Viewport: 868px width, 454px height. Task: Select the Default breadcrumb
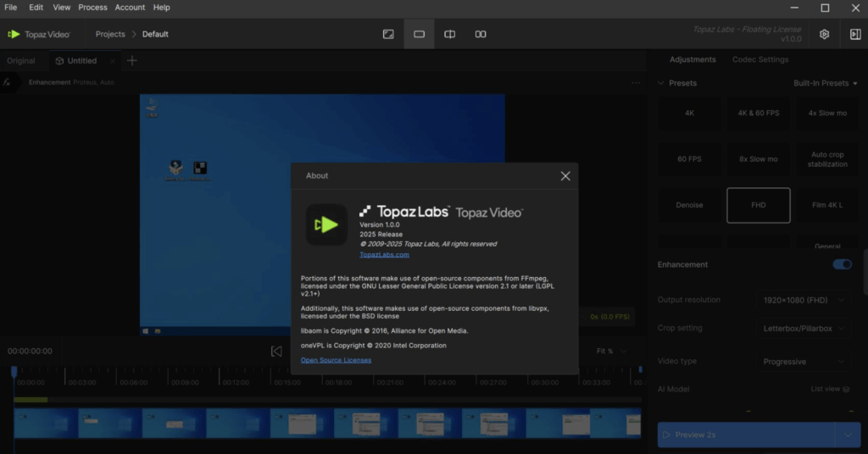155,34
